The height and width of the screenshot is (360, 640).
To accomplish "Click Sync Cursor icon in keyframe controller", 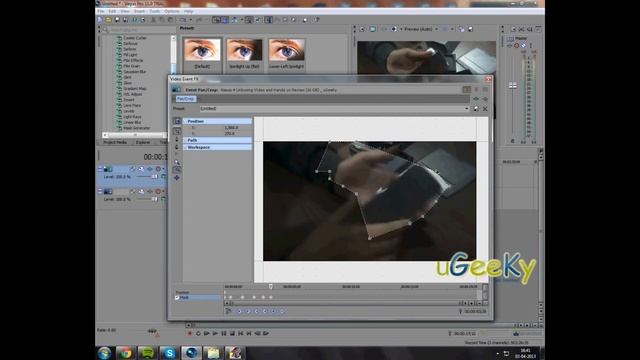I will [x=228, y=311].
